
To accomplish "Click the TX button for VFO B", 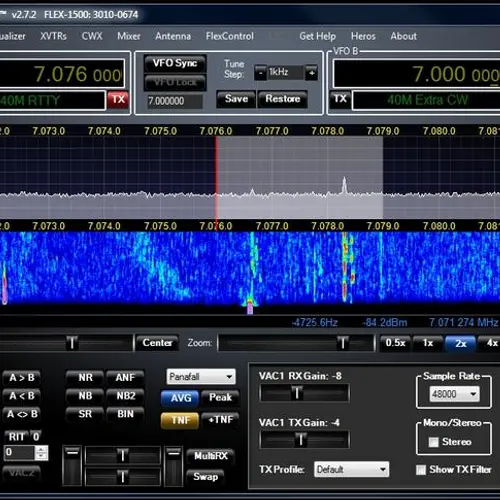I will tap(340, 99).
